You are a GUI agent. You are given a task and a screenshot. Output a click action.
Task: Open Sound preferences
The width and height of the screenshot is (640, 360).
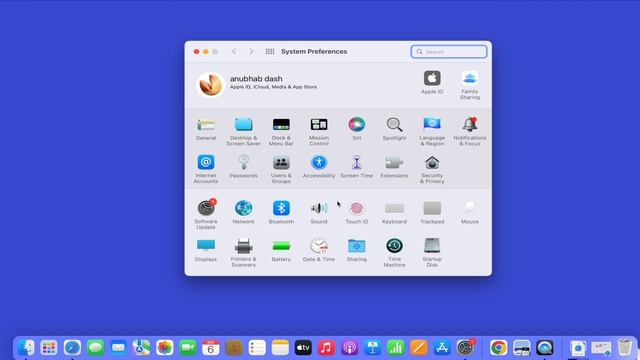(x=319, y=212)
